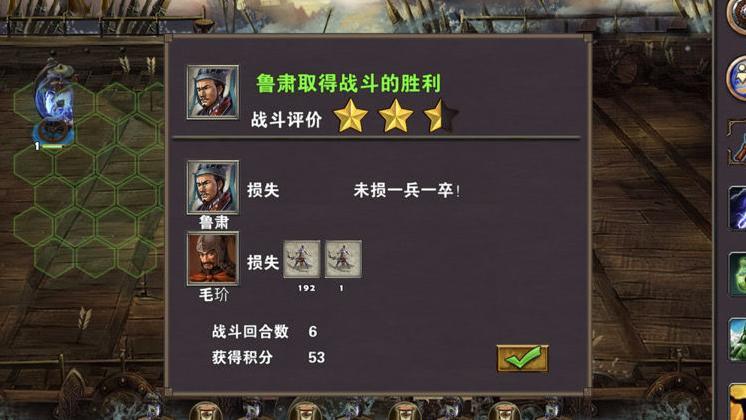Click the leftmost hourglass in turn bar
The width and height of the screenshot is (746, 420).
[x=206, y=411]
